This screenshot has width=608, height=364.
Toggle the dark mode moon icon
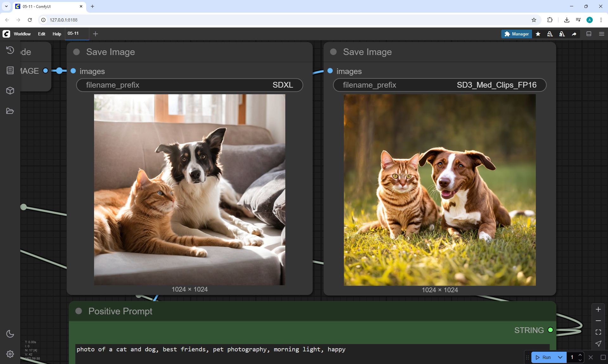10,334
